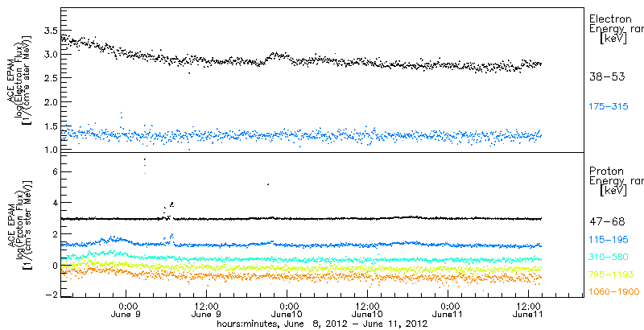The image size is (644, 330).
Task: Click the Electron Flux y-axis title
Action: [19, 80]
